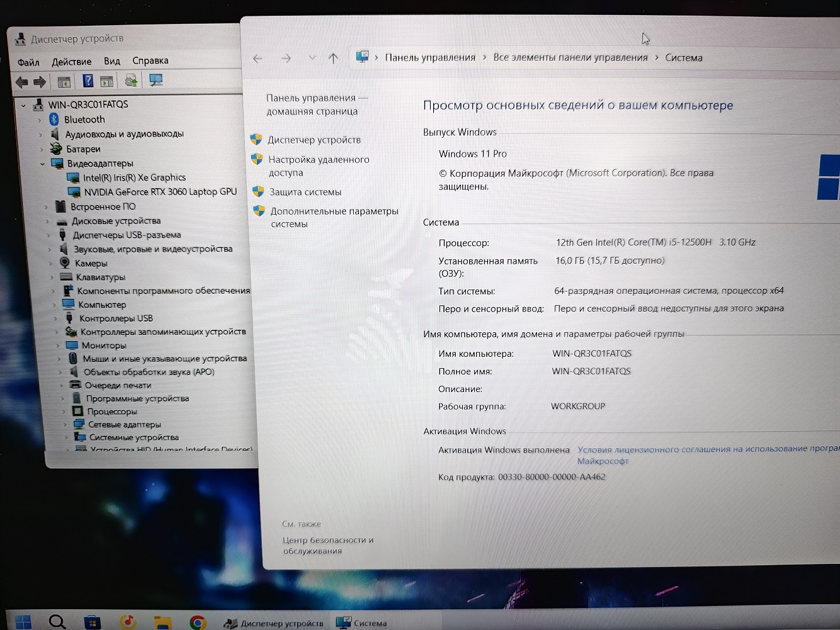Open Help via the blue question-mark icon
The width and height of the screenshot is (840, 630).
coord(88,81)
